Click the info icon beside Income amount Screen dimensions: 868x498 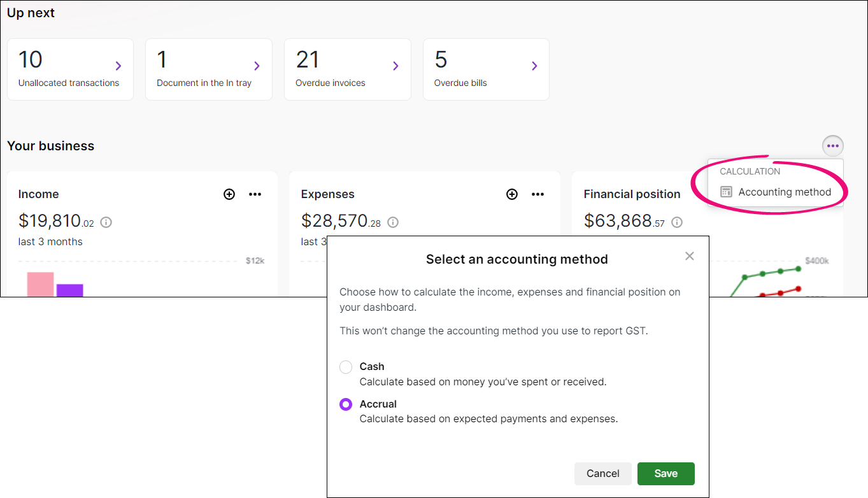(x=106, y=222)
